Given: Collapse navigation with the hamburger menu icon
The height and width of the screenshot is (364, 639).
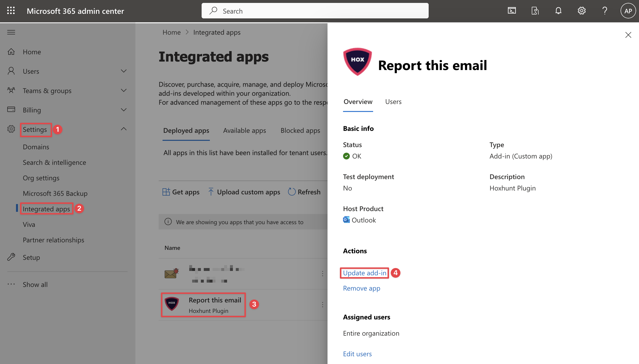Looking at the screenshot, I should 11,32.
